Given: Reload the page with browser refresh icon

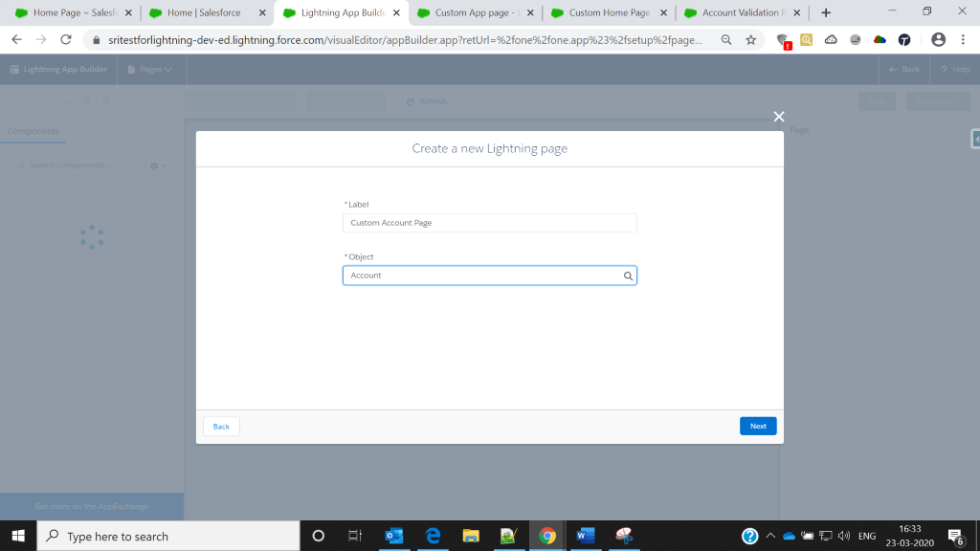Looking at the screenshot, I should [x=66, y=40].
